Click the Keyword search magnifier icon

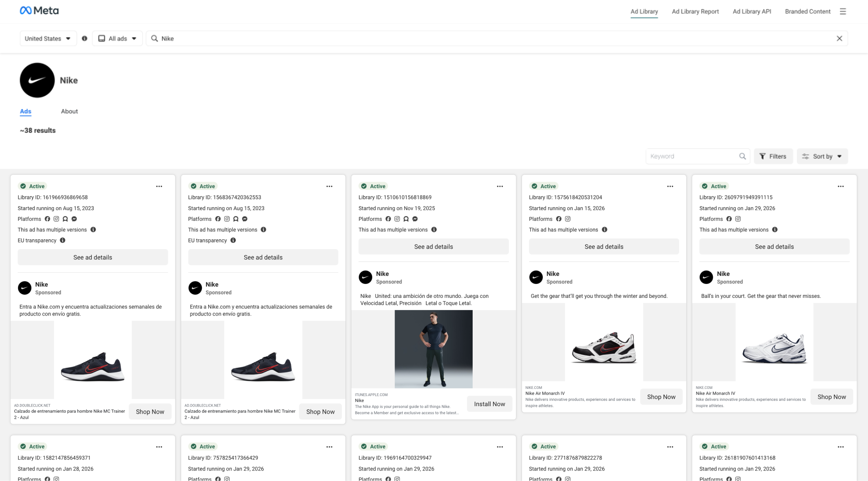click(x=742, y=156)
